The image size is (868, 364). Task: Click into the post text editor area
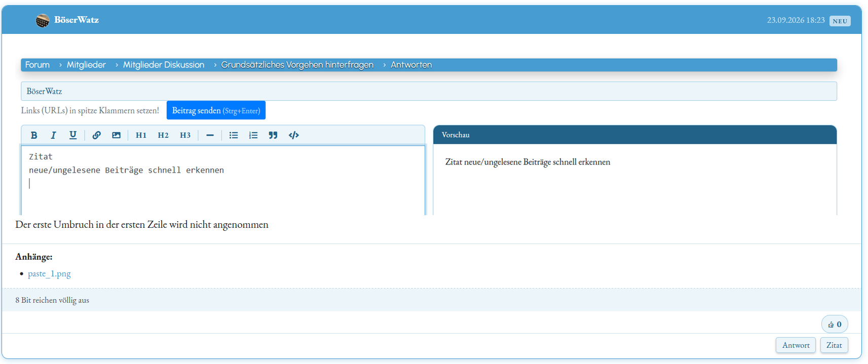pyautogui.click(x=223, y=181)
